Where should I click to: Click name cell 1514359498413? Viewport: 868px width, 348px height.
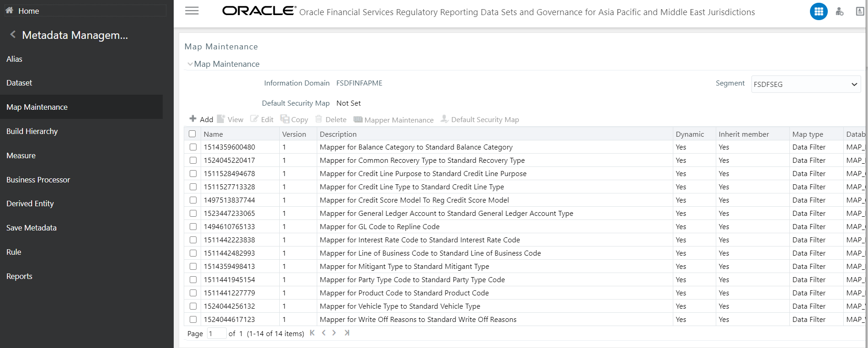229,267
